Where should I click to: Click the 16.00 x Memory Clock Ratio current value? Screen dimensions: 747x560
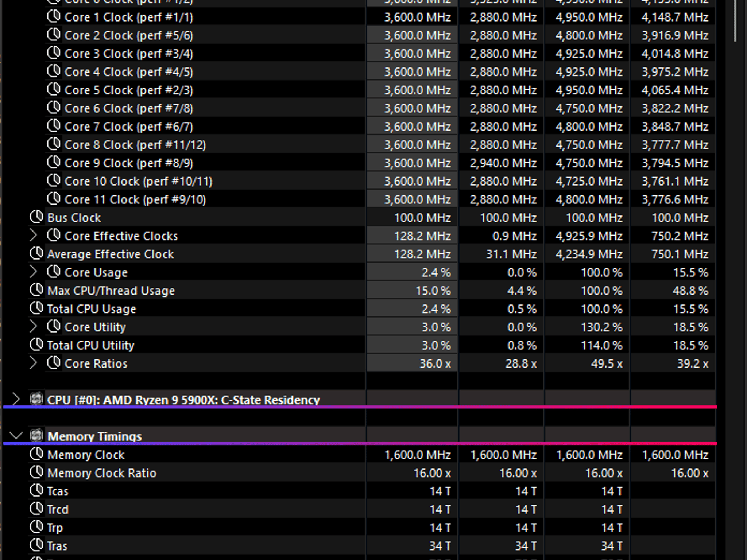pos(432,473)
